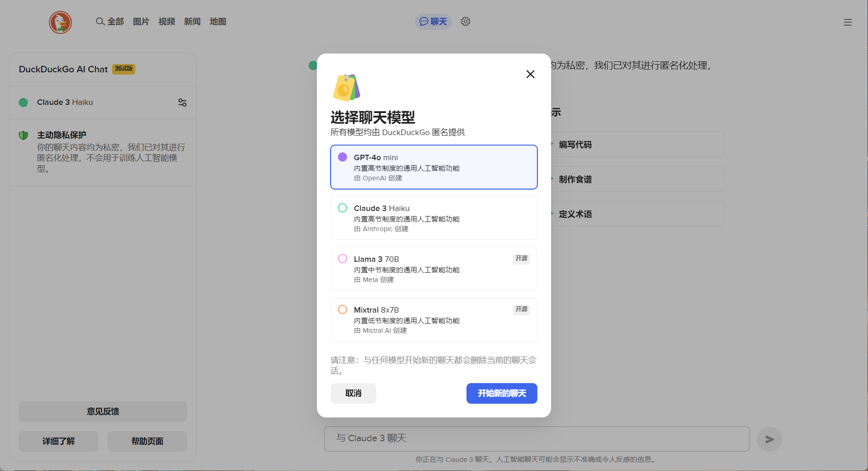868x471 pixels.
Task: Select the Llama 3 70B radio button
Action: 343,259
